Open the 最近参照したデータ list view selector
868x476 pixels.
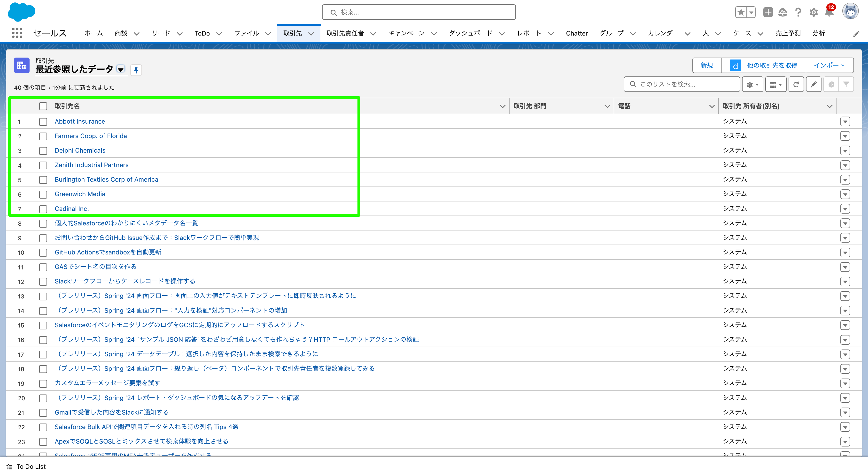[120, 69]
